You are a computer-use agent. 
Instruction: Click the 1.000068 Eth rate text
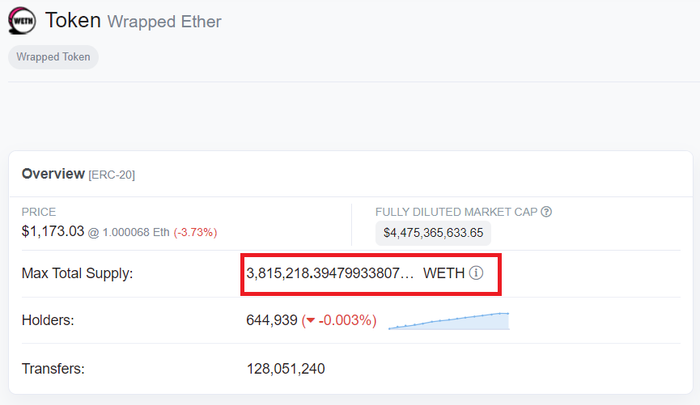pyautogui.click(x=136, y=232)
